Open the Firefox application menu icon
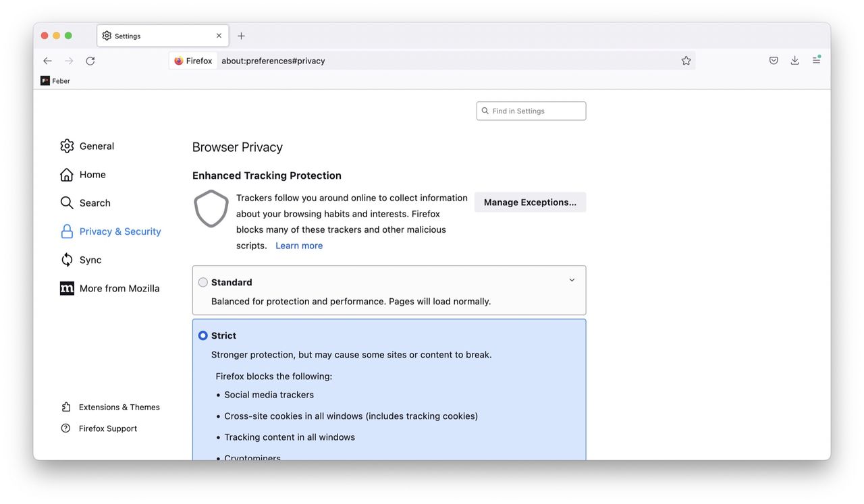864x504 pixels. click(816, 61)
